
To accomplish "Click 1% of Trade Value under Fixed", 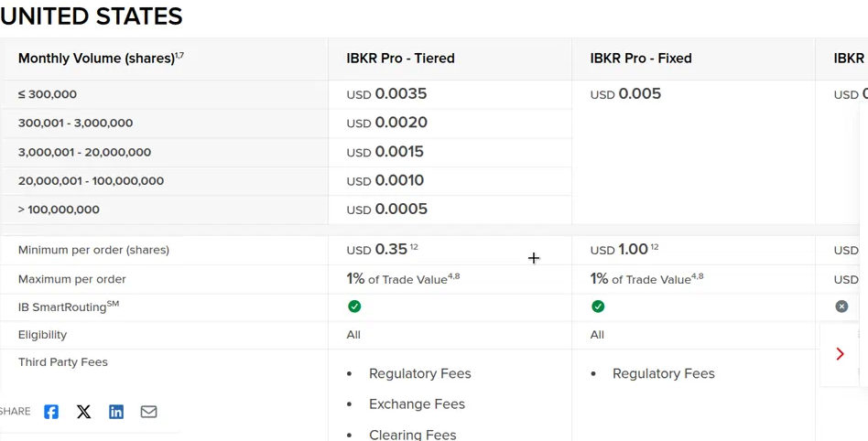I will (x=646, y=279).
